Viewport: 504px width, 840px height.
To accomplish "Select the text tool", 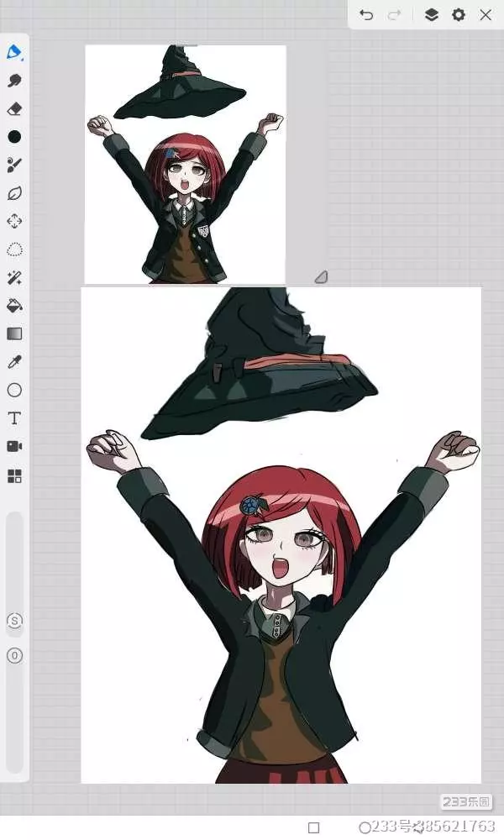I will coord(14,417).
